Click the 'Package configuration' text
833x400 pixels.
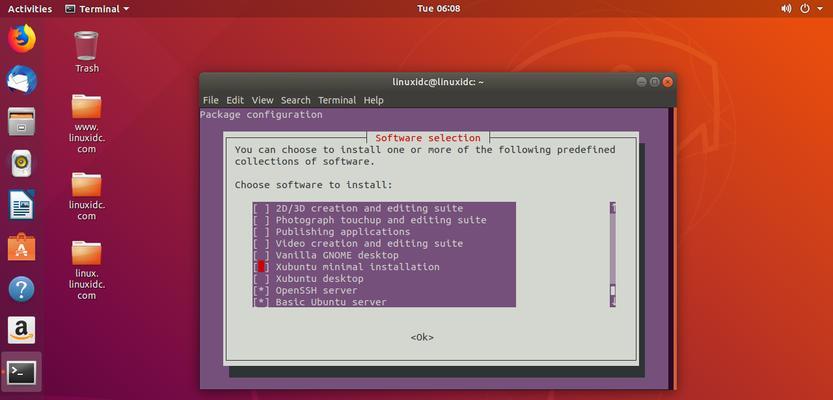pos(261,115)
